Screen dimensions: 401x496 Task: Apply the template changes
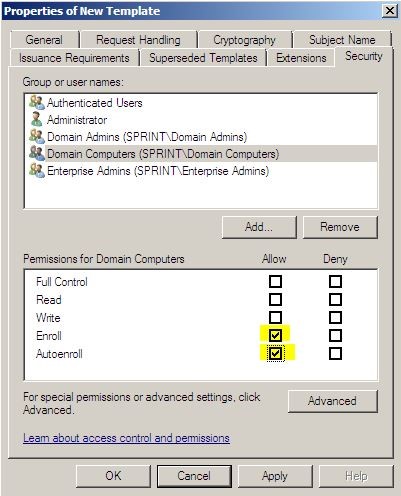(275, 476)
